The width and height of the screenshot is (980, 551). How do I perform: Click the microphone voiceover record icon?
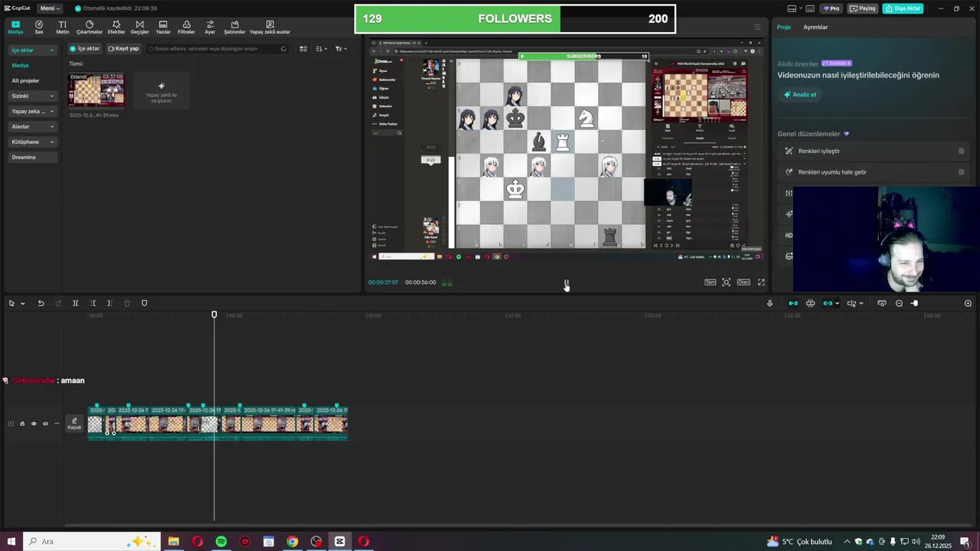coord(769,303)
